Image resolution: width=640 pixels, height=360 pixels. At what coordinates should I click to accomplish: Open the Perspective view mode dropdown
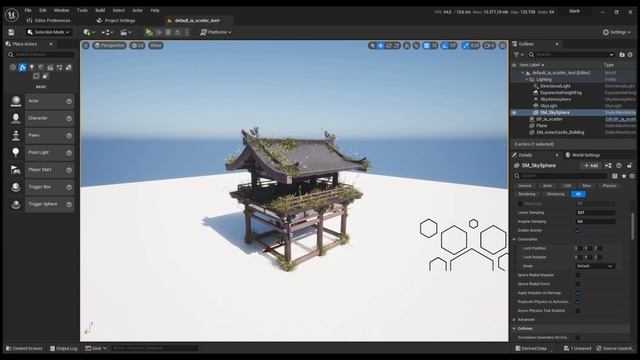pyautogui.click(x=109, y=45)
